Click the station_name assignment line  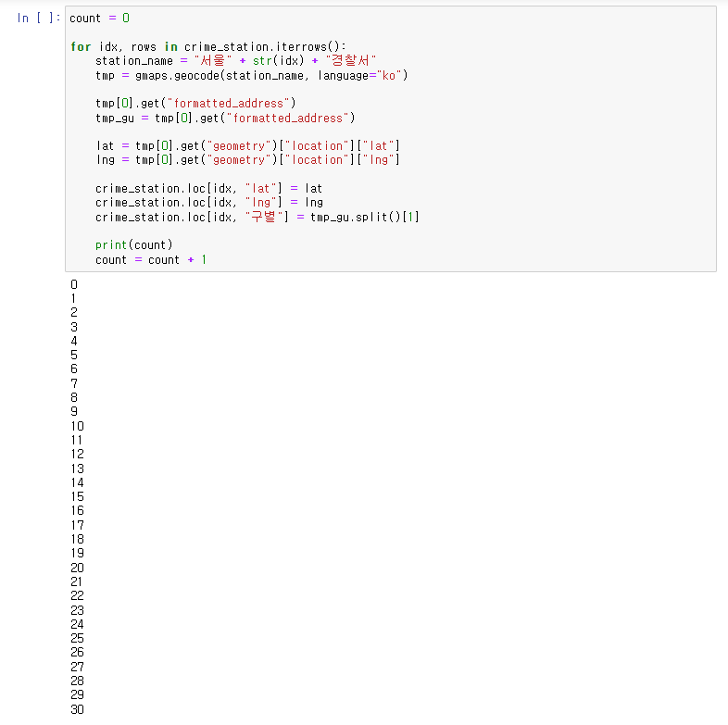(x=235, y=61)
